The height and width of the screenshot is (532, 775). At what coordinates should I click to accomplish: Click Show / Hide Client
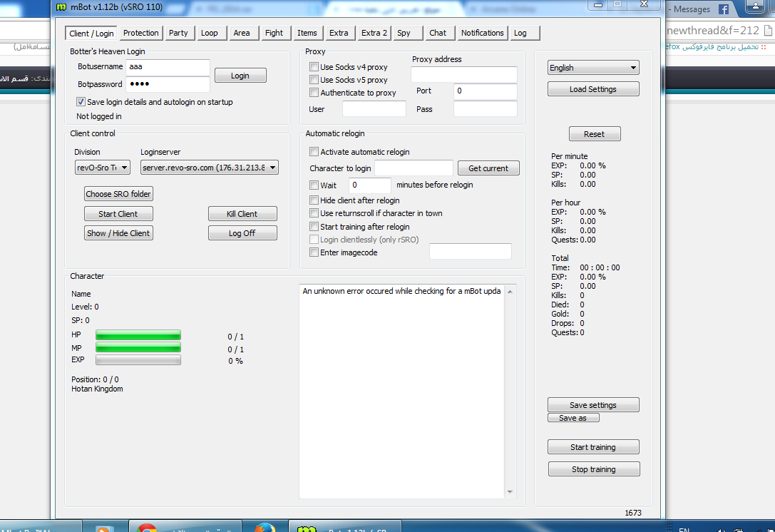click(118, 233)
